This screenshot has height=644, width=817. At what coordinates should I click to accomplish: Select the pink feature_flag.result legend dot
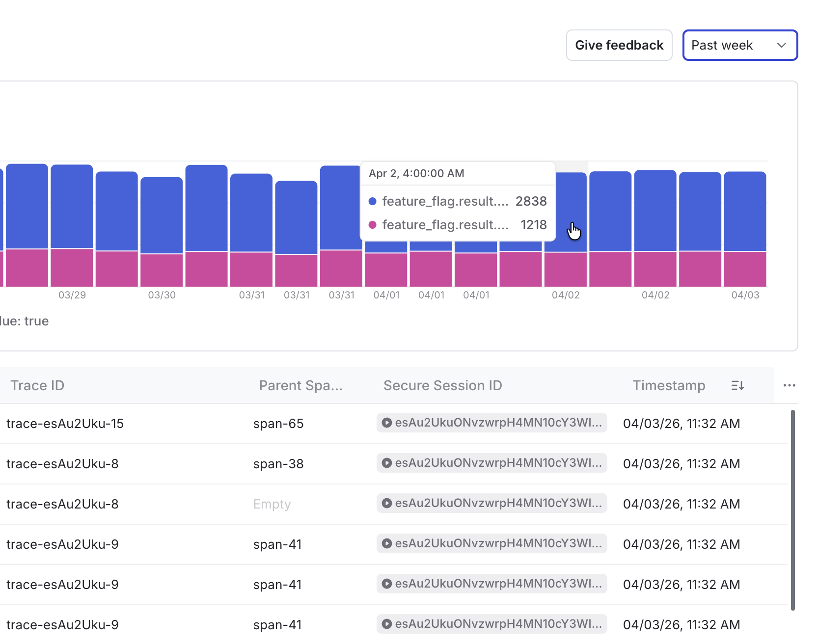point(373,225)
